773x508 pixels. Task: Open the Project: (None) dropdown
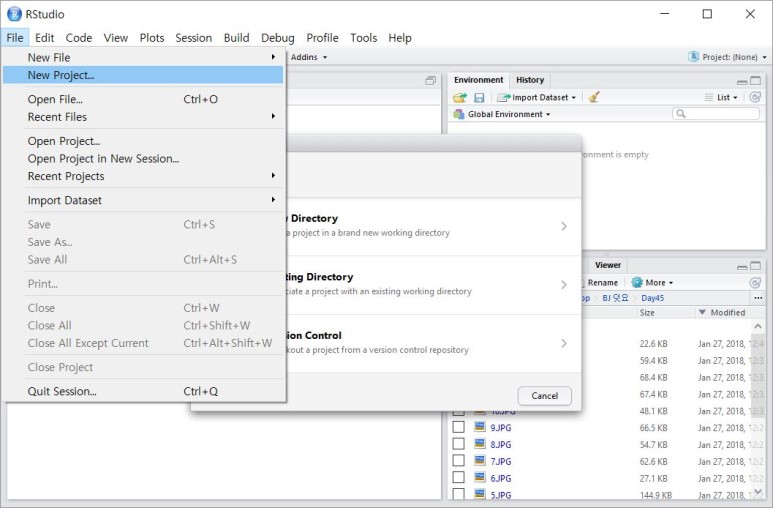[x=728, y=57]
